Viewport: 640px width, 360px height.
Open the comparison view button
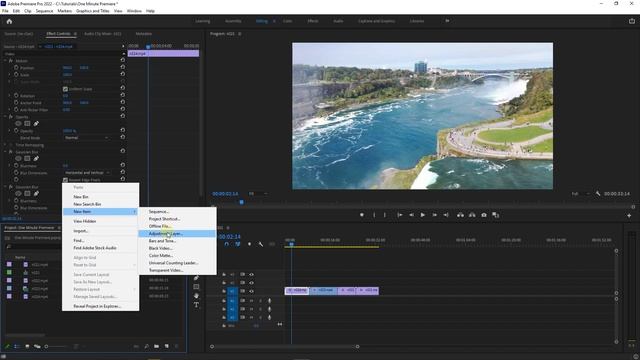[x=496, y=215]
